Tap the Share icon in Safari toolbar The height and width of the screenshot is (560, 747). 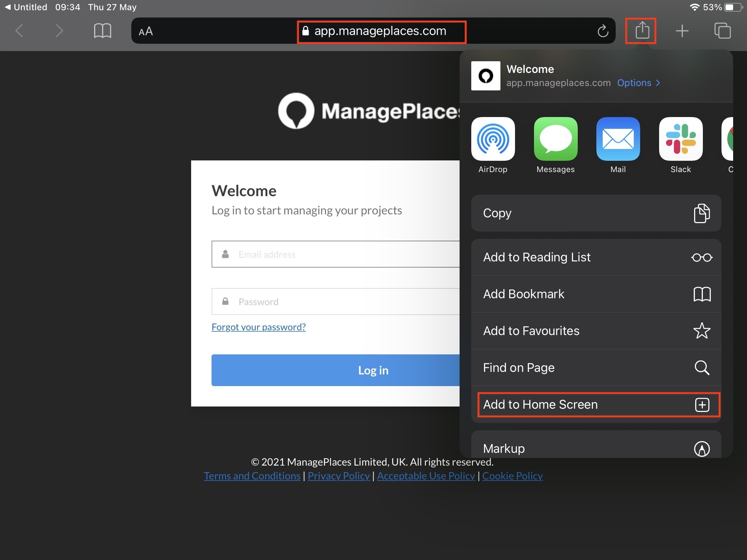(642, 30)
